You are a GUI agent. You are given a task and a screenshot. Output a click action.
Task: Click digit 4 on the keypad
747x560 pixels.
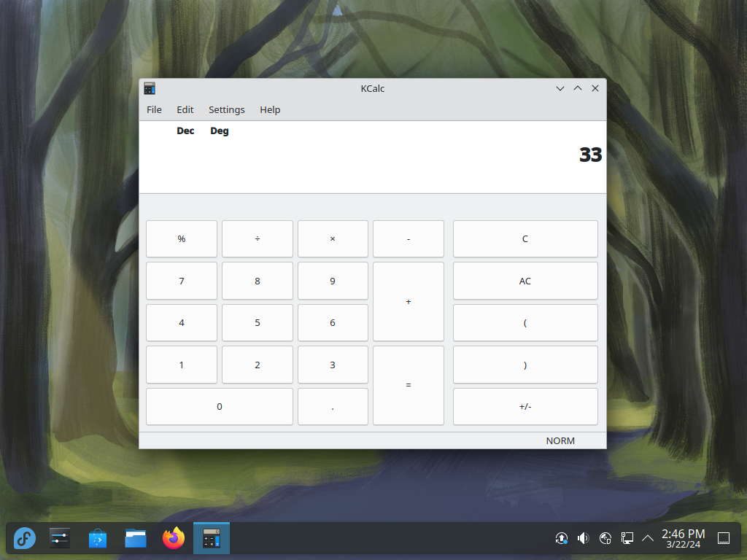(x=182, y=323)
